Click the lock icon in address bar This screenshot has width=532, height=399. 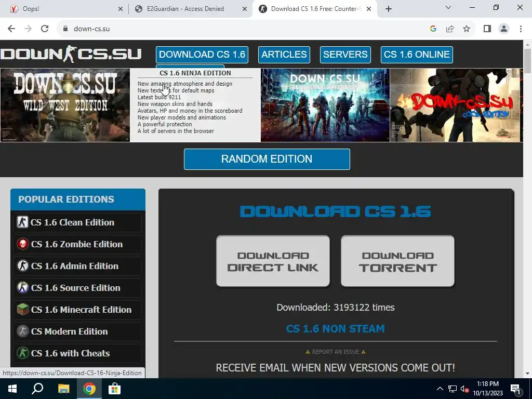pos(65,29)
